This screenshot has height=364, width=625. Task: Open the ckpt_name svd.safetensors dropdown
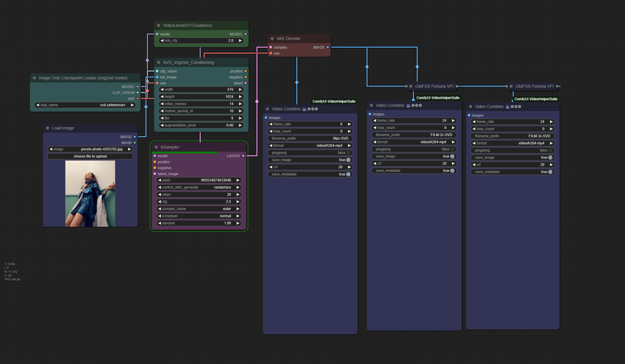pyautogui.click(x=85, y=105)
